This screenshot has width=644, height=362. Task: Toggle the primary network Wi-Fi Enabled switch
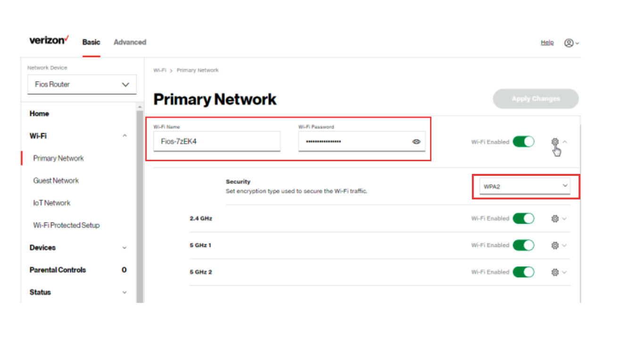tap(523, 141)
